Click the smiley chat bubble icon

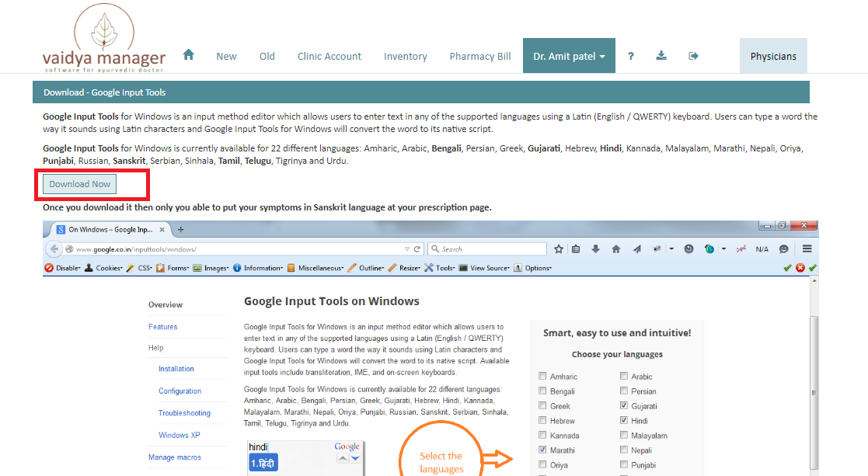(783, 249)
